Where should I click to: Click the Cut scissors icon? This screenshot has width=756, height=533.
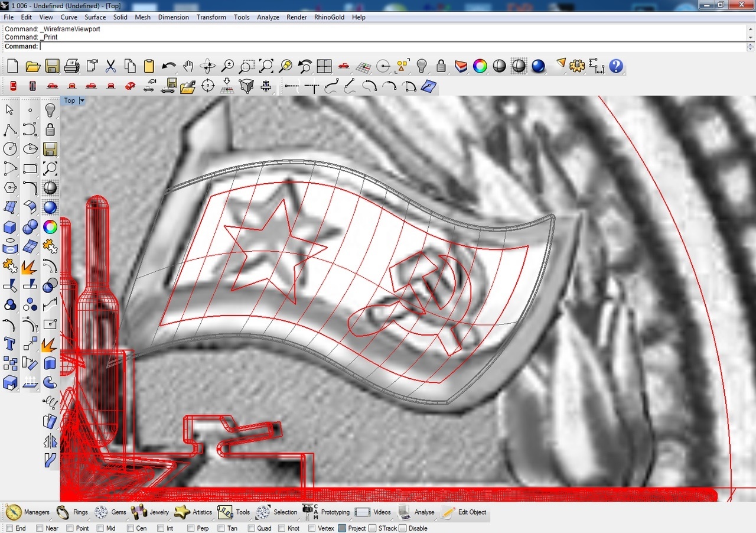[110, 66]
